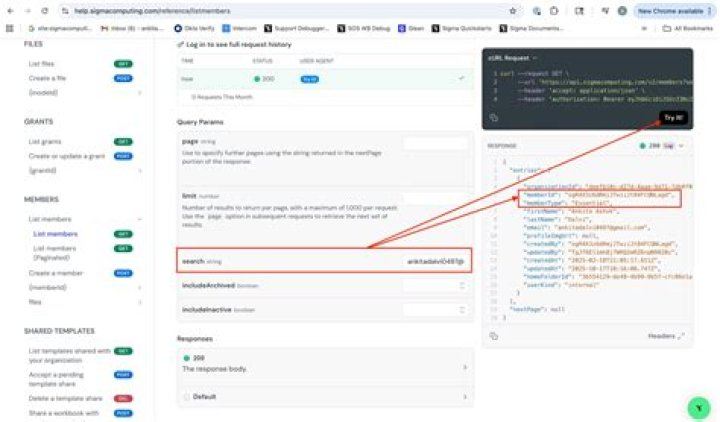Expand the Default response row

coord(325,397)
